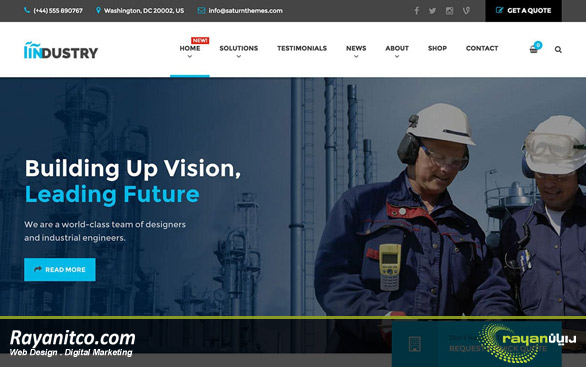Expand the About menu chevron
Image resolution: width=586 pixels, height=367 pixels.
tap(397, 56)
